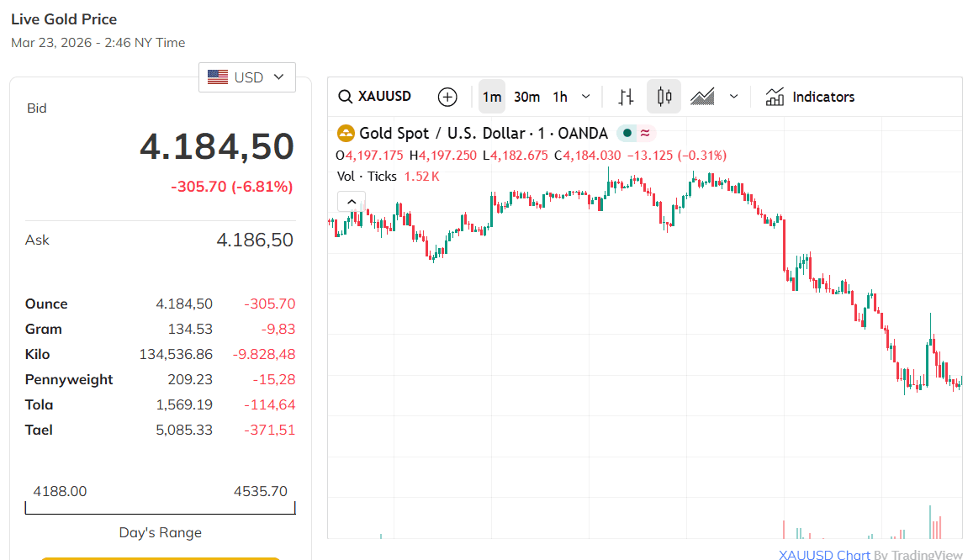This screenshot has height=560, width=973.
Task: Select the 1h interval option
Action: tap(560, 97)
